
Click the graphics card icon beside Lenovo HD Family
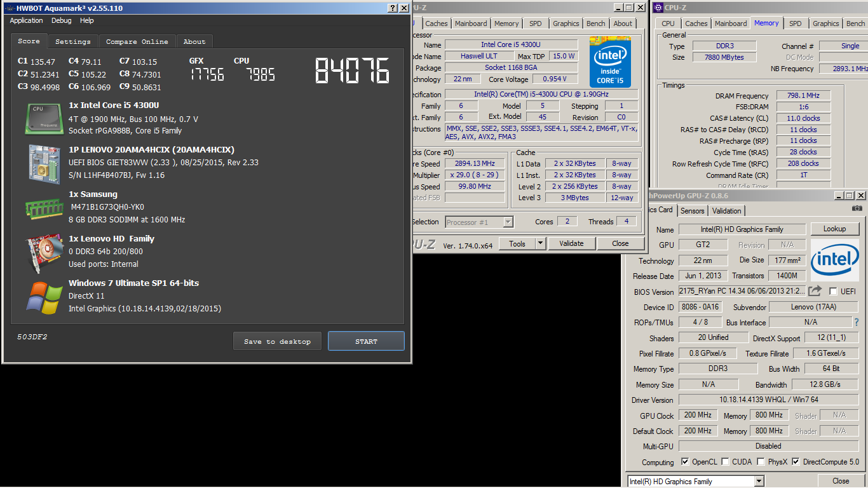(44, 252)
